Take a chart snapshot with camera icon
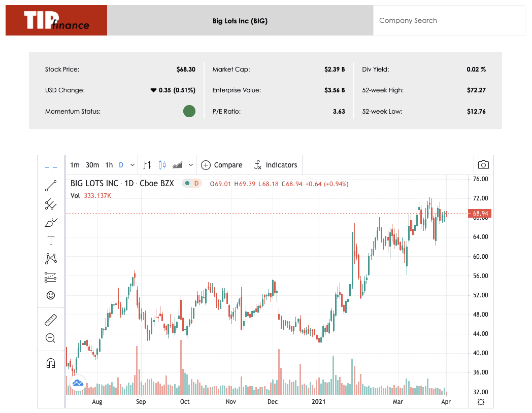 (x=483, y=165)
